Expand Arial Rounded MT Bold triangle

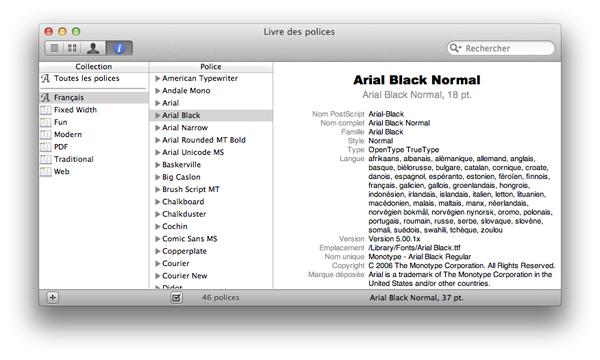(157, 140)
